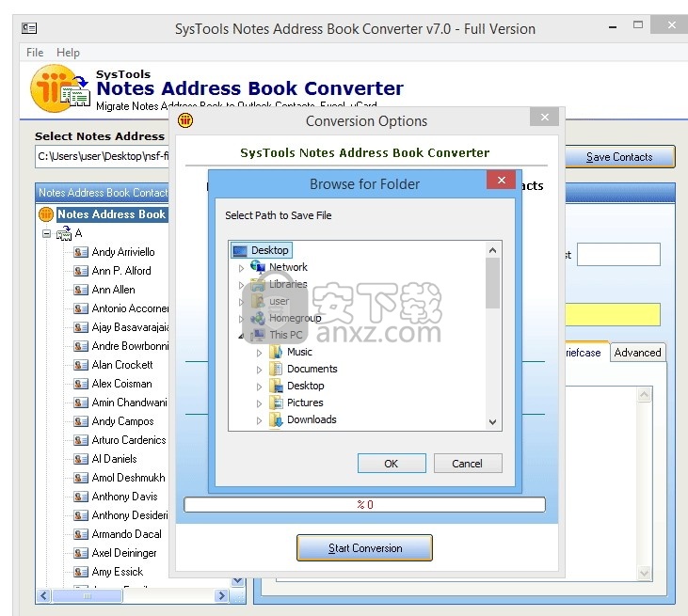Close the Browse for Folder dialog
Image resolution: width=688 pixels, height=616 pixels.
501,180
